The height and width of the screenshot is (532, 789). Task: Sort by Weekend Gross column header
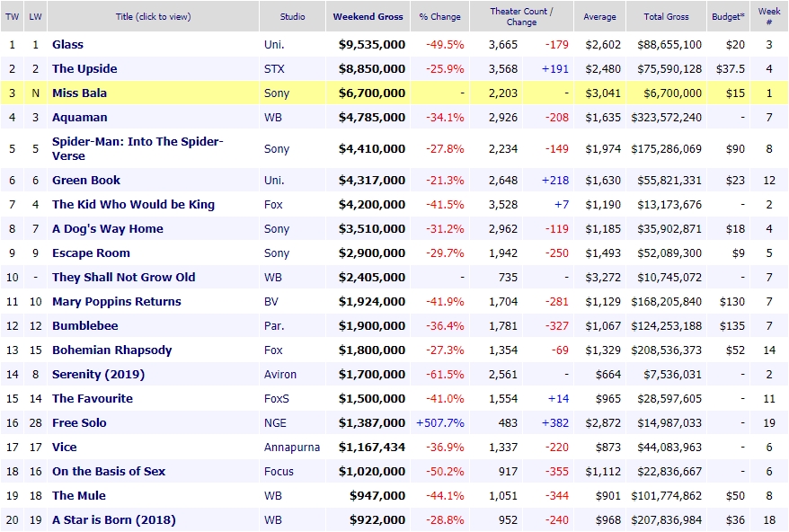pos(368,16)
